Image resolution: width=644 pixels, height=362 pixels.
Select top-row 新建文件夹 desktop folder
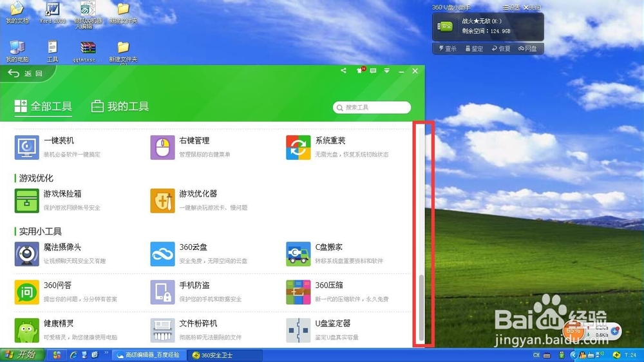123,13
